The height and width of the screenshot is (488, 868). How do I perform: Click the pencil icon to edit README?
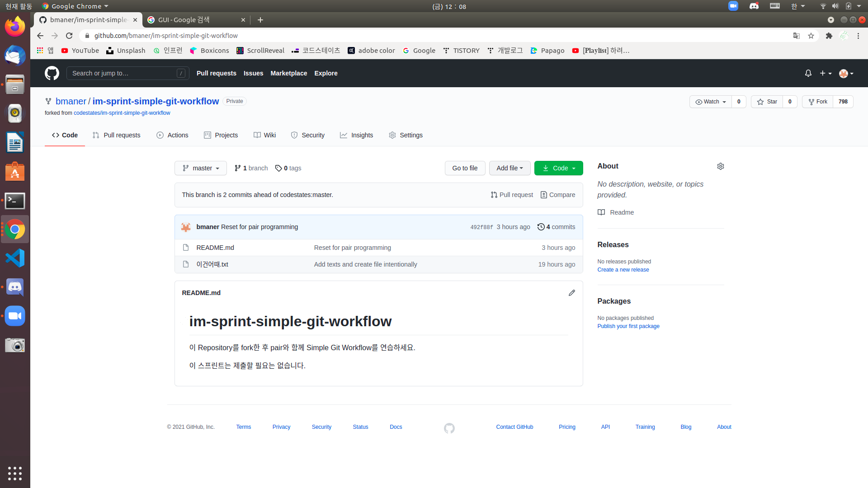tap(571, 293)
